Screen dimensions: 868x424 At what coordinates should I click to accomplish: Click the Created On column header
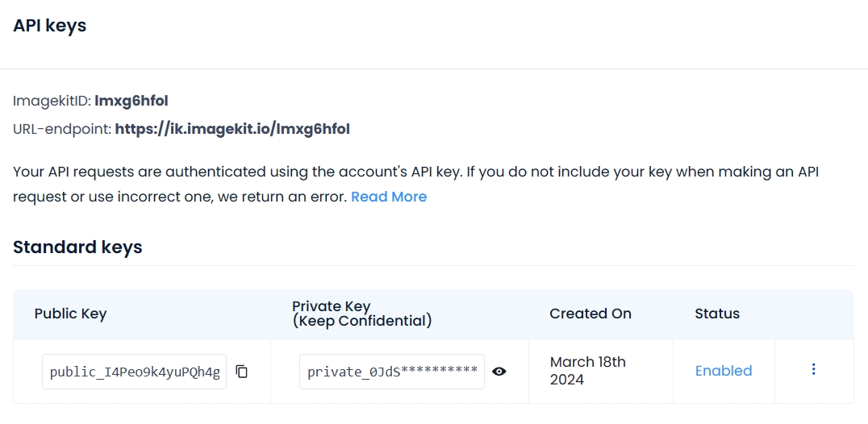(590, 314)
